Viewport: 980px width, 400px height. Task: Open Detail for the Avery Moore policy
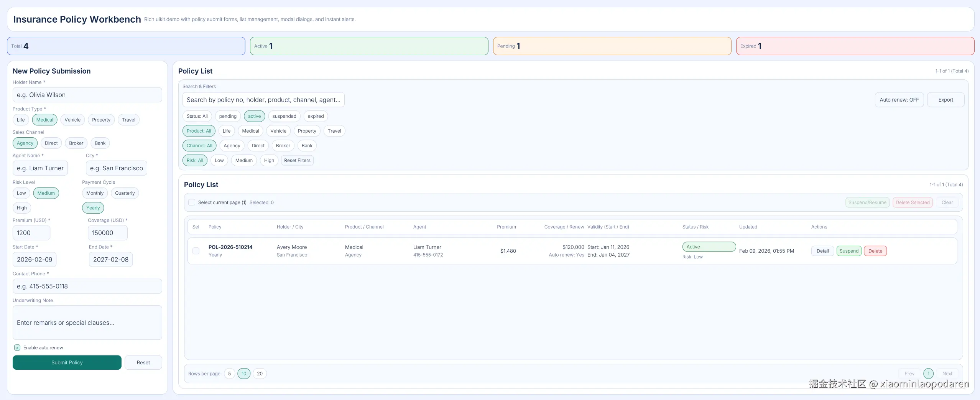click(x=823, y=251)
